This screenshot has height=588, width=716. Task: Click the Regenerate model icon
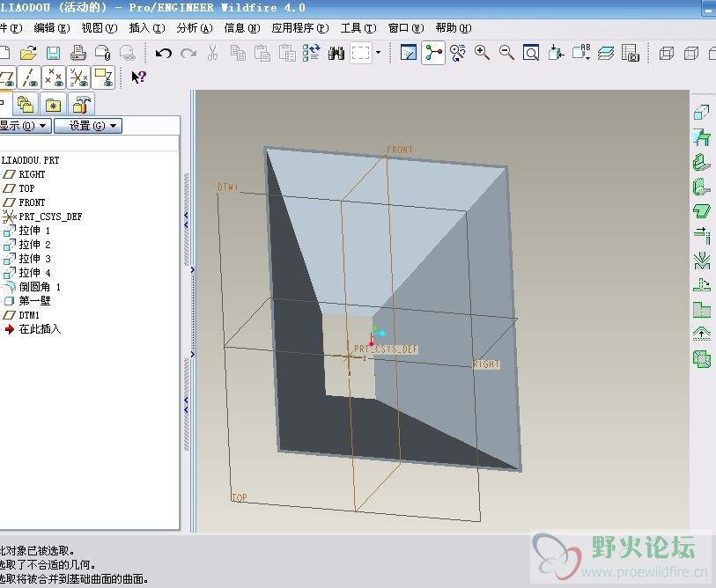[312, 54]
